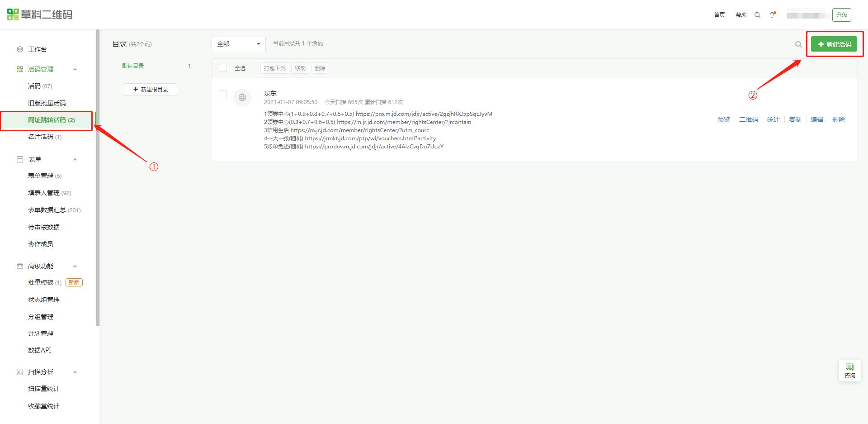Click the 草料二维码 logo

click(40, 14)
